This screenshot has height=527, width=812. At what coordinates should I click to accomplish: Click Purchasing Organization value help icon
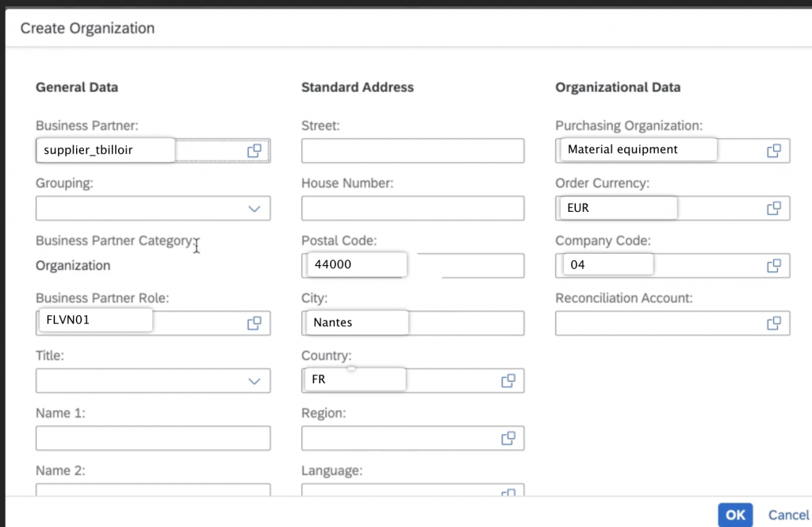774,151
